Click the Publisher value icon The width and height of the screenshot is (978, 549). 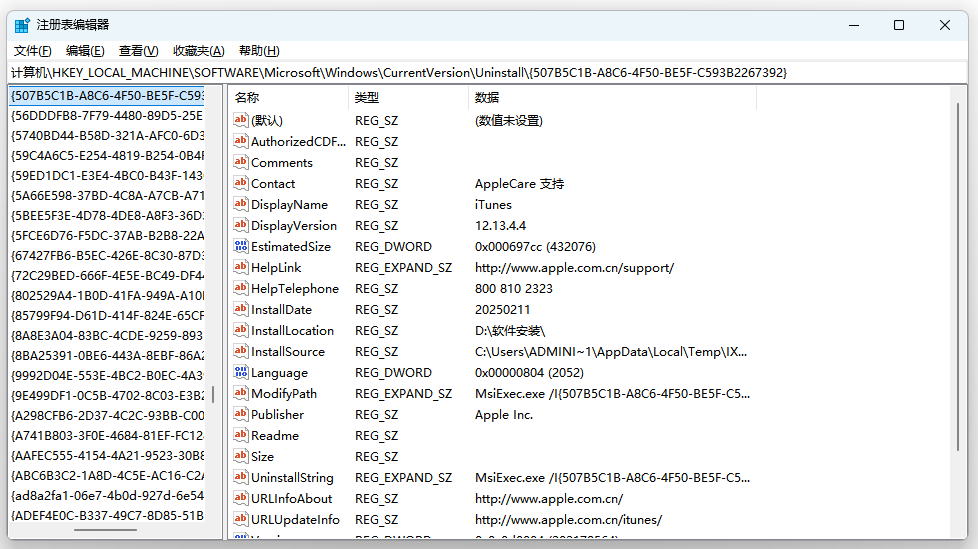[x=241, y=414]
